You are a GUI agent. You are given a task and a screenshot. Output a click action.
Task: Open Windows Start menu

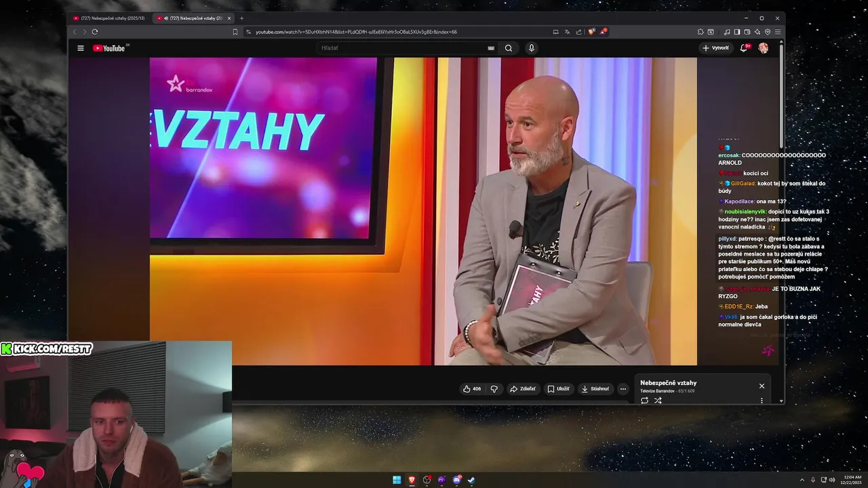click(x=397, y=480)
